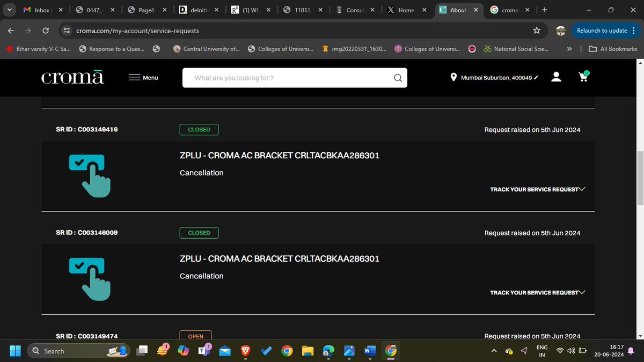Click the CLOSED badge for SR C003146416

(199, 130)
